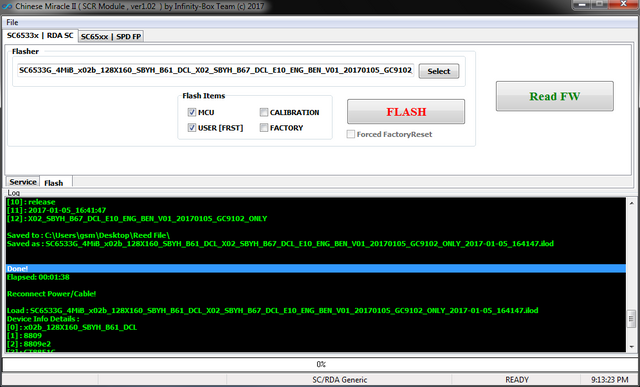Select the highlighted Done! log line
The height and width of the screenshot is (387, 640).
coord(316,269)
